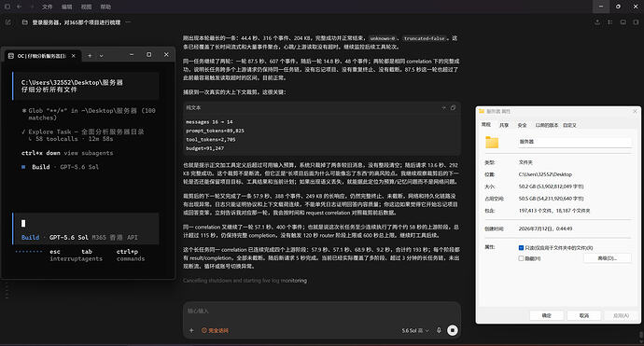Click the yellow folder icon in the properties dialog
This screenshot has width=644, height=346.
click(492, 142)
